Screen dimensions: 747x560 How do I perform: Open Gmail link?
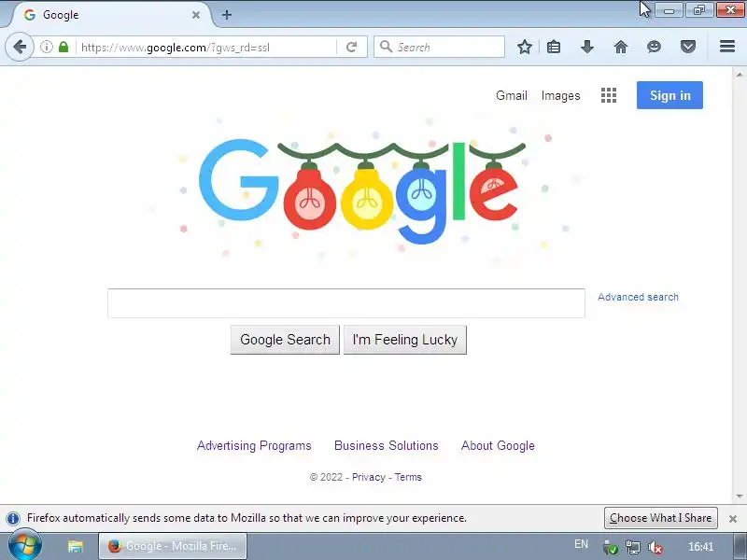[511, 95]
